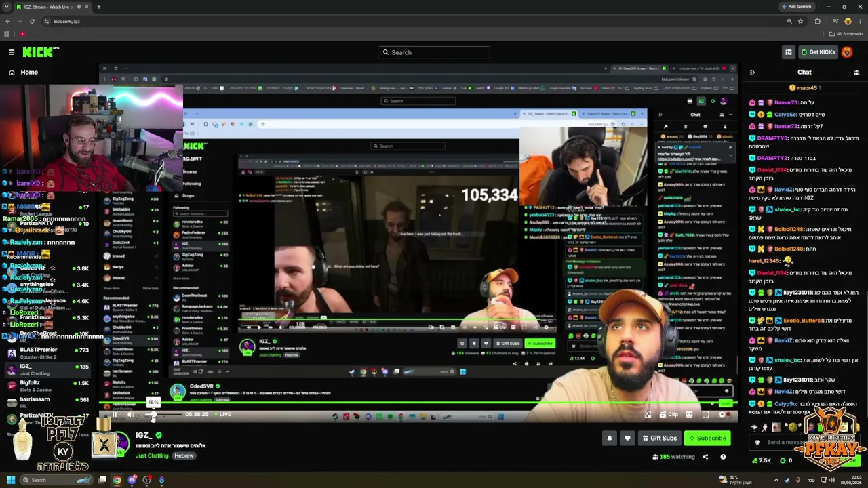This screenshot has width=868, height=488.
Task: Toggle stream notification bell
Action: click(x=609, y=439)
